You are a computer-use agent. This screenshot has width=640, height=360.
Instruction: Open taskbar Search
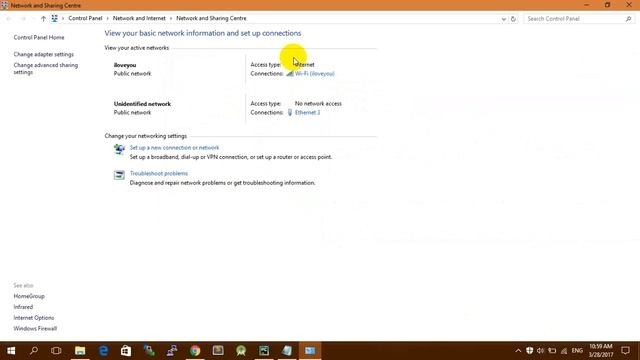(x=34, y=351)
